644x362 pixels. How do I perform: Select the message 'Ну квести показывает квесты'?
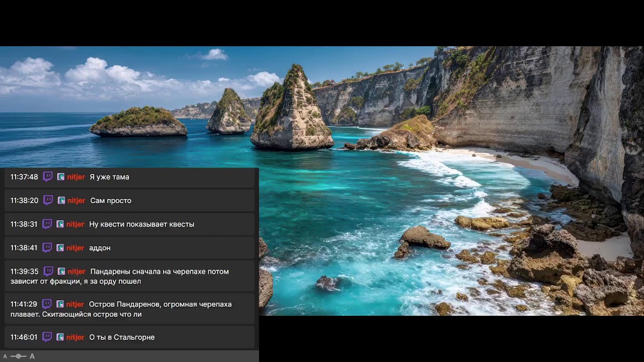pos(141,224)
